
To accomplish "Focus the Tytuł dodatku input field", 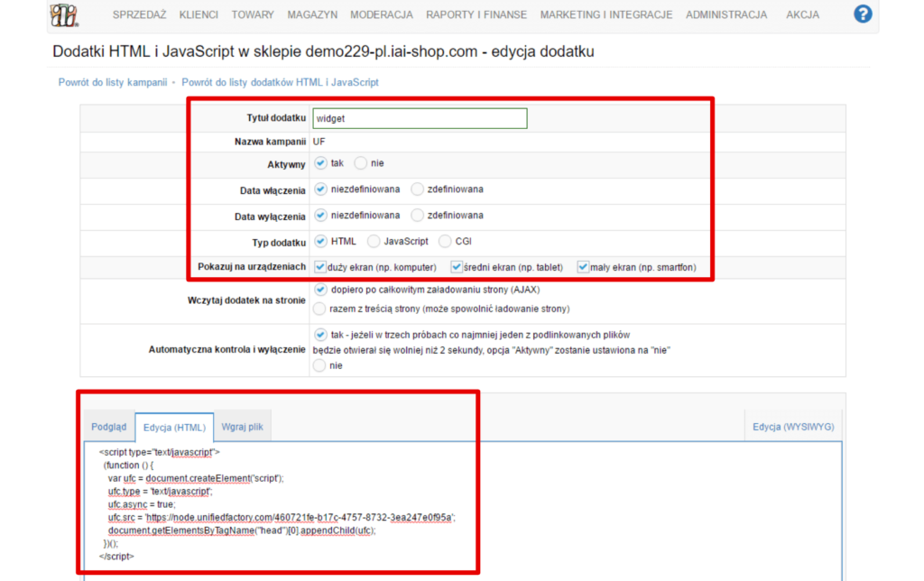I will (420, 118).
